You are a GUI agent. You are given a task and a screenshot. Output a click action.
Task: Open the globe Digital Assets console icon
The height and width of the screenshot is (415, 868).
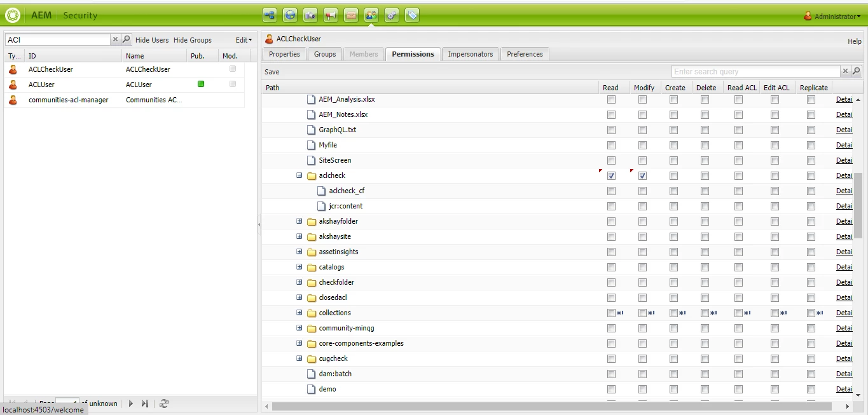(x=290, y=15)
